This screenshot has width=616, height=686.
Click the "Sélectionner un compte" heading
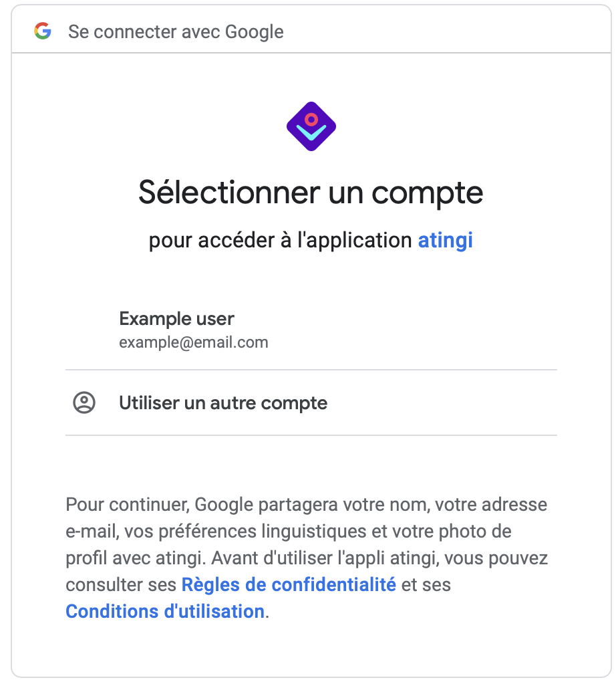[311, 193]
